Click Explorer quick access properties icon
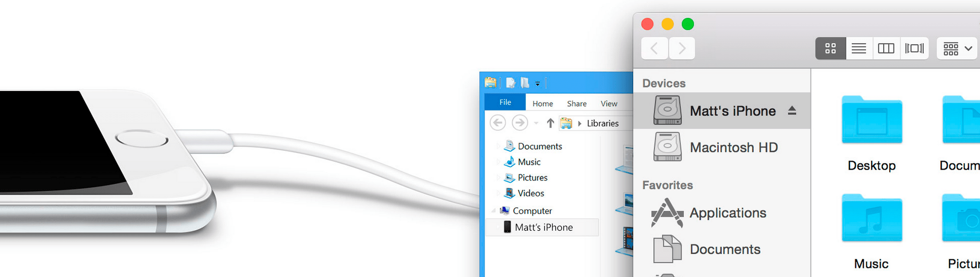Viewport: 980px width, 277px height. point(511,83)
